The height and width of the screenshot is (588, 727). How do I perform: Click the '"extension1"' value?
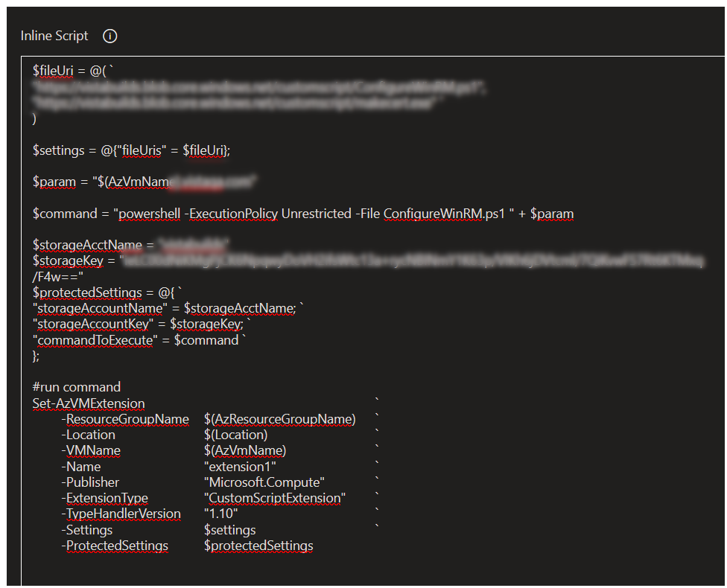tap(240, 467)
